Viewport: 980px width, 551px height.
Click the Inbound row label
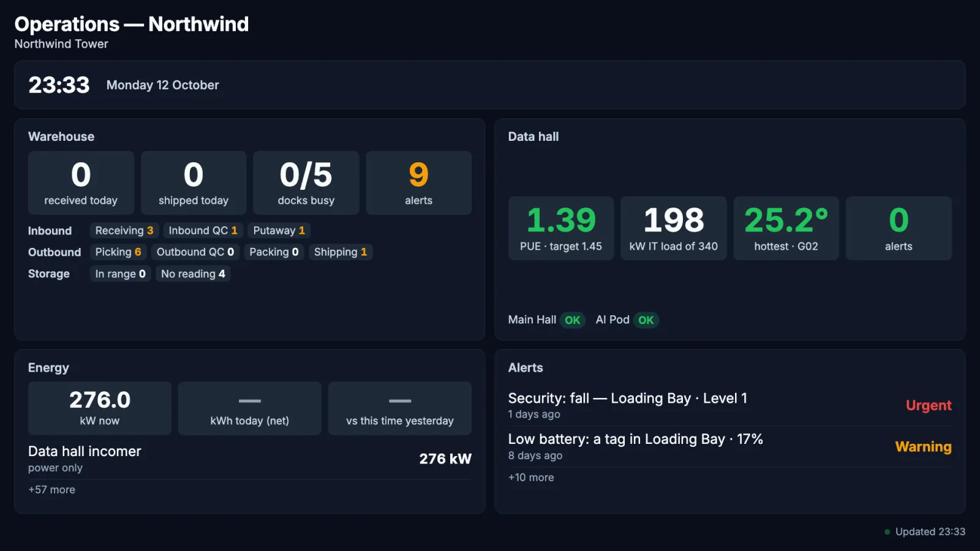click(50, 231)
